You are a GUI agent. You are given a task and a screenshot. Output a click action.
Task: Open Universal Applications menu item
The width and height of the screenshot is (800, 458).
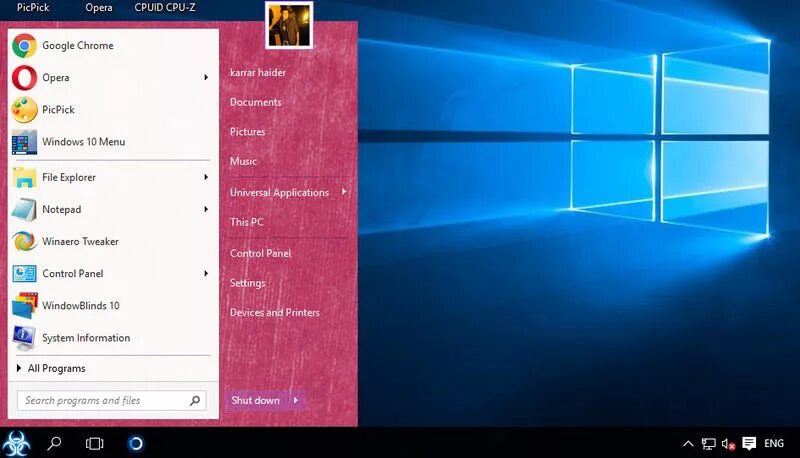point(279,192)
